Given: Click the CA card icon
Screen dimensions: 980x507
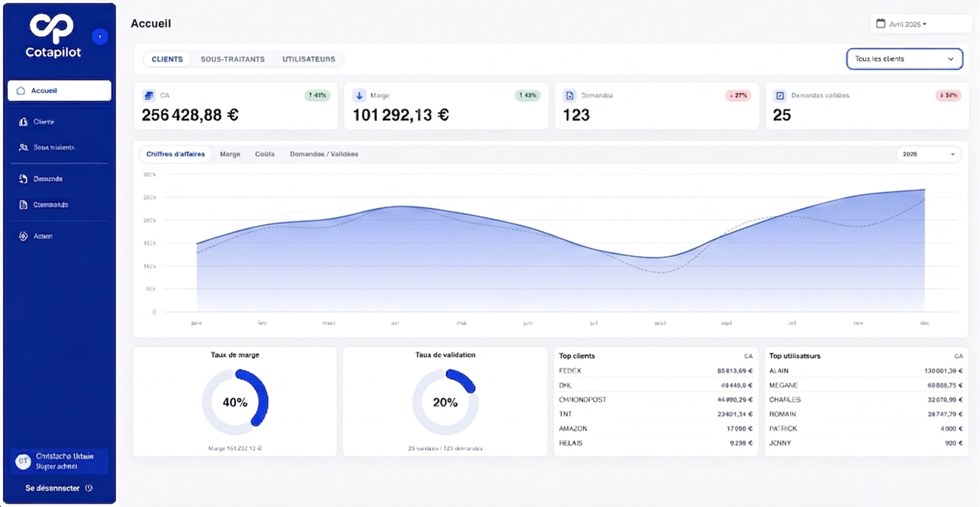Looking at the screenshot, I should pyautogui.click(x=149, y=95).
